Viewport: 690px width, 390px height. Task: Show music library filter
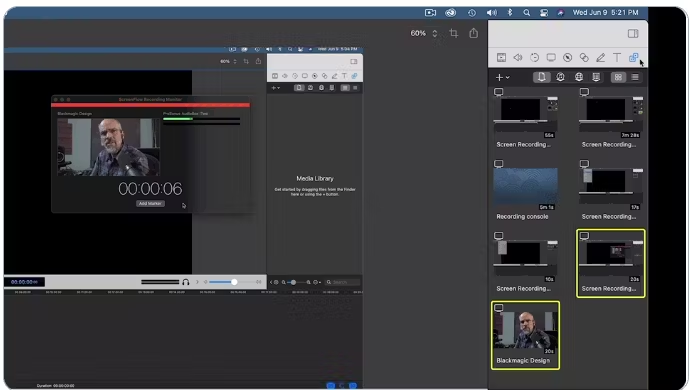point(560,77)
